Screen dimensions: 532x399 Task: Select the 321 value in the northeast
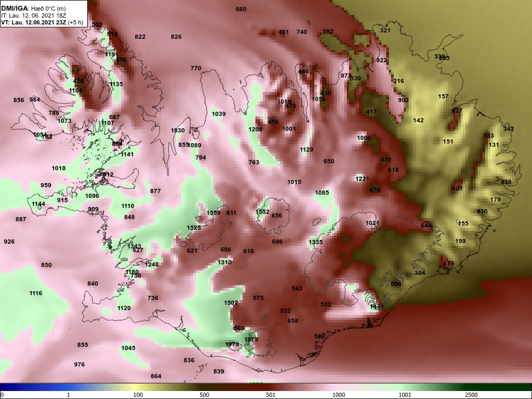385,30
